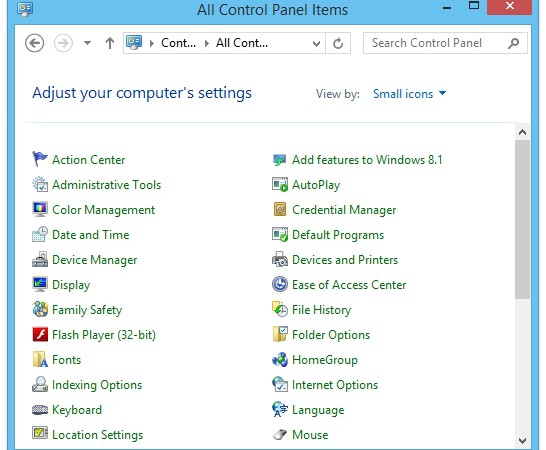
Task: Open Administrative Tools link
Action: tap(107, 185)
